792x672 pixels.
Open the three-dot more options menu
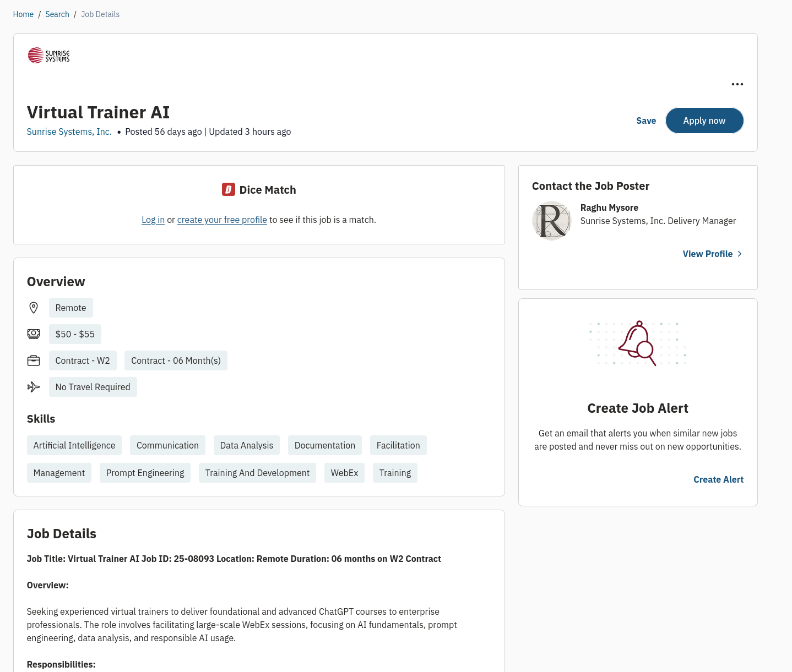(x=737, y=84)
